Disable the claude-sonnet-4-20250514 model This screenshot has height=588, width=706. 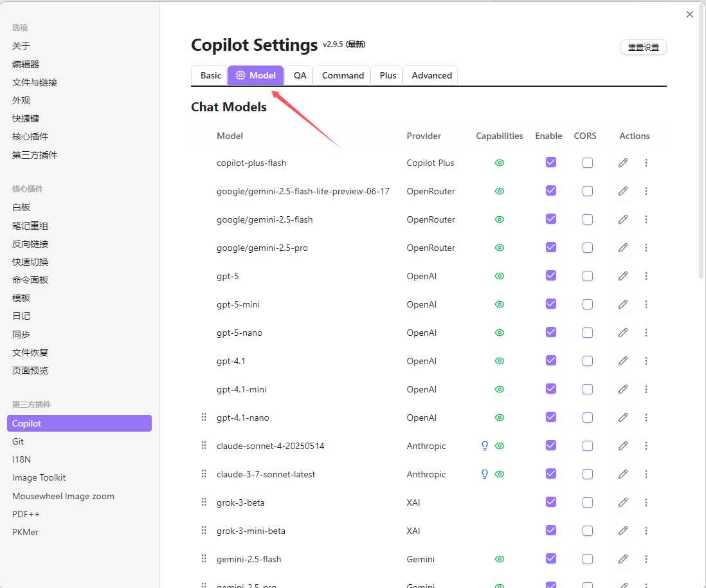(550, 445)
